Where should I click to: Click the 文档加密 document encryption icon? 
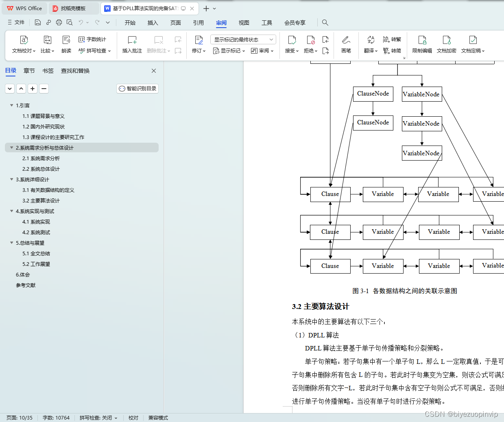(446, 45)
